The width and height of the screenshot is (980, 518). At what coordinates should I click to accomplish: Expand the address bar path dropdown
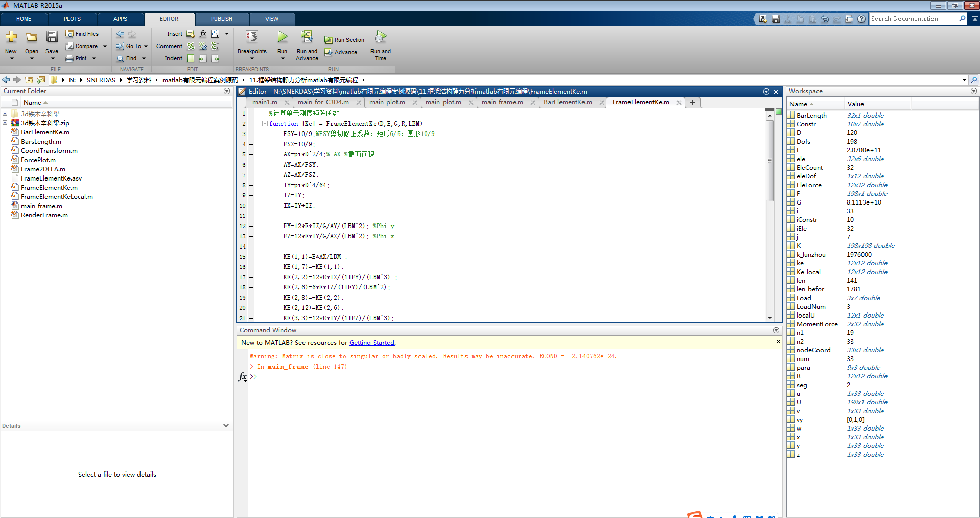[x=964, y=80]
